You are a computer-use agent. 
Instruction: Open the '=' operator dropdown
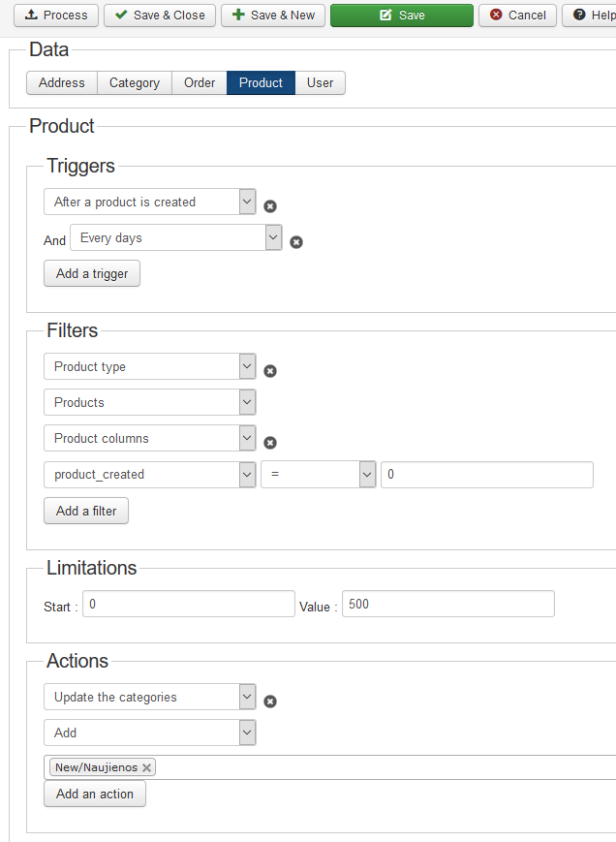(318, 475)
